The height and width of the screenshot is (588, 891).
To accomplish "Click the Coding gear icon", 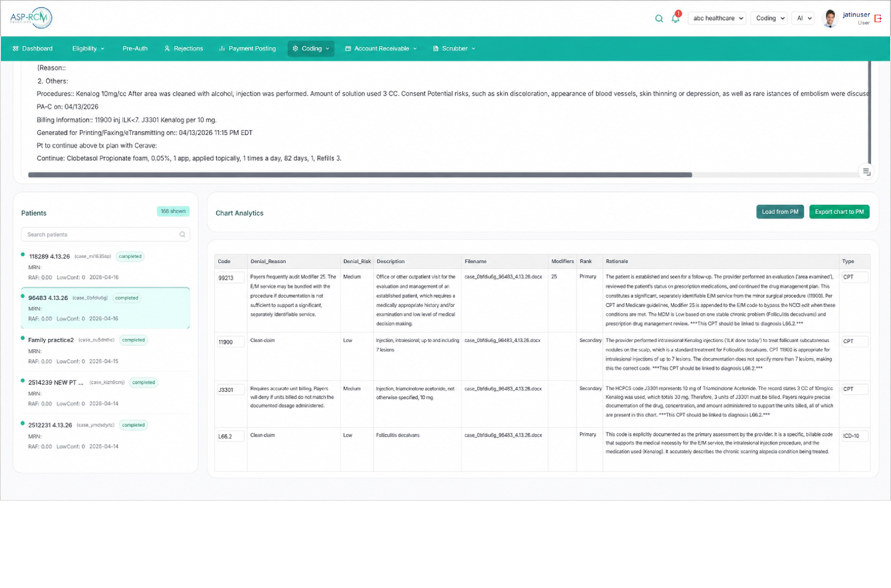I will tap(296, 48).
